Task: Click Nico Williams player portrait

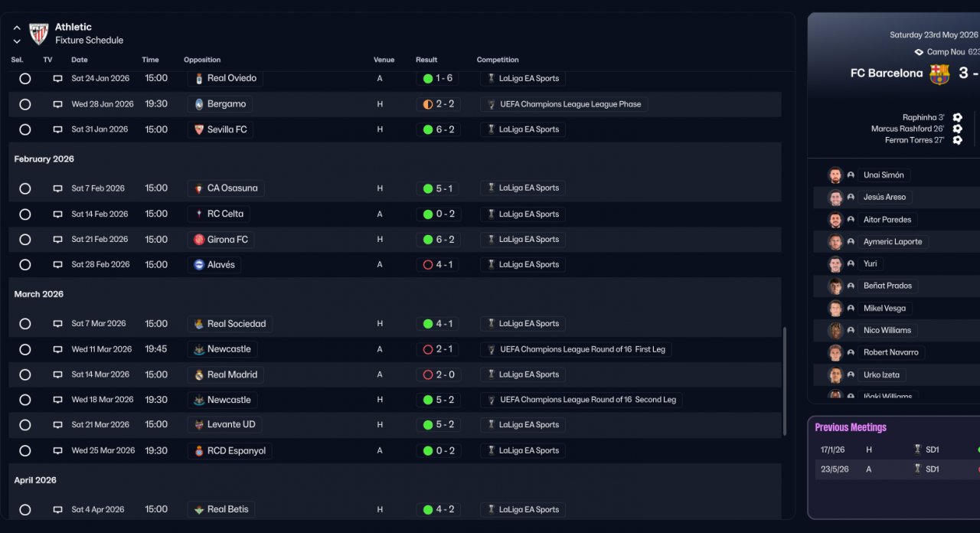Action: click(835, 331)
